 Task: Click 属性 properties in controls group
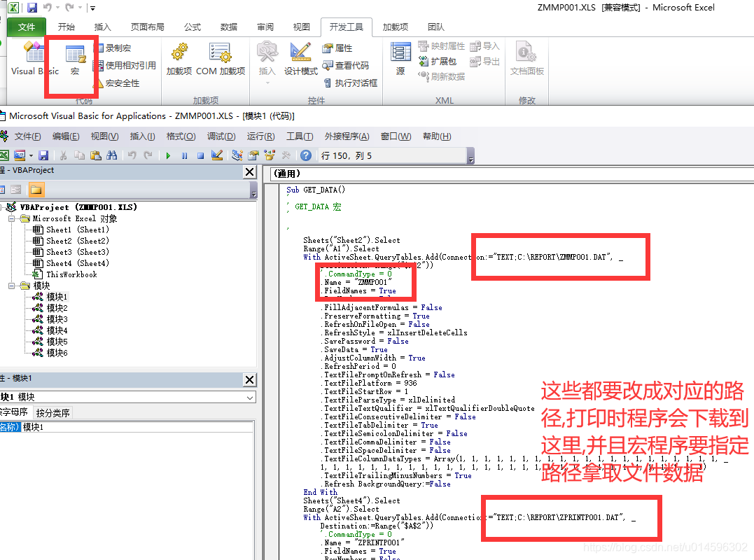click(337, 48)
